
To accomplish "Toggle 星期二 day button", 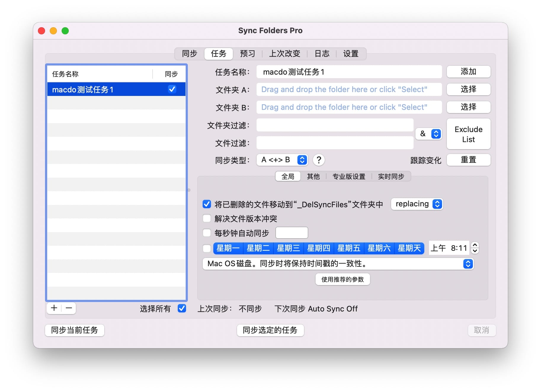I will [x=258, y=248].
